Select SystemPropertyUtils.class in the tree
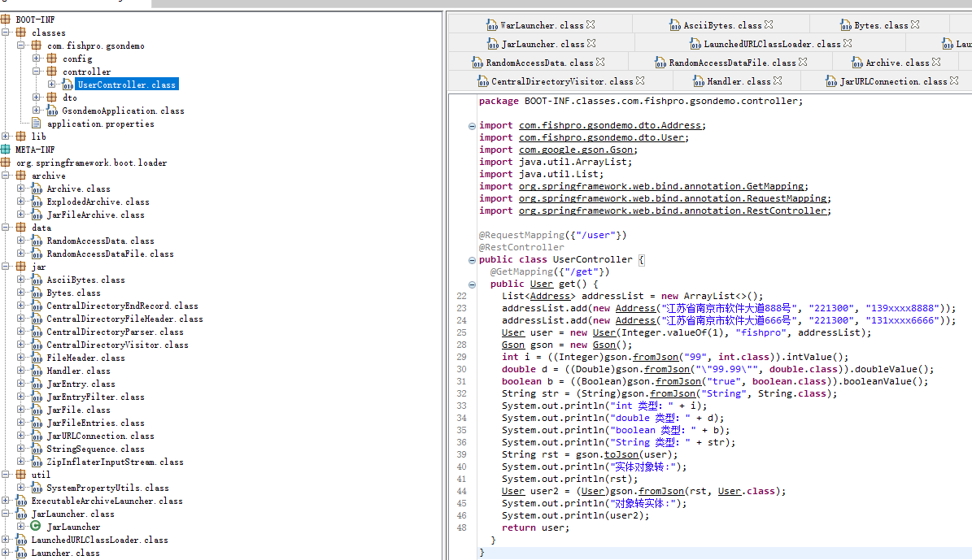Screen dimensions: 972x560 107,488
